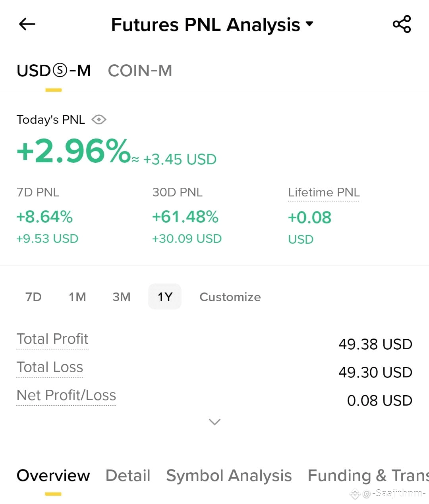
Task: Open Futures PNL Analysis dropdown arrow
Action: click(309, 24)
